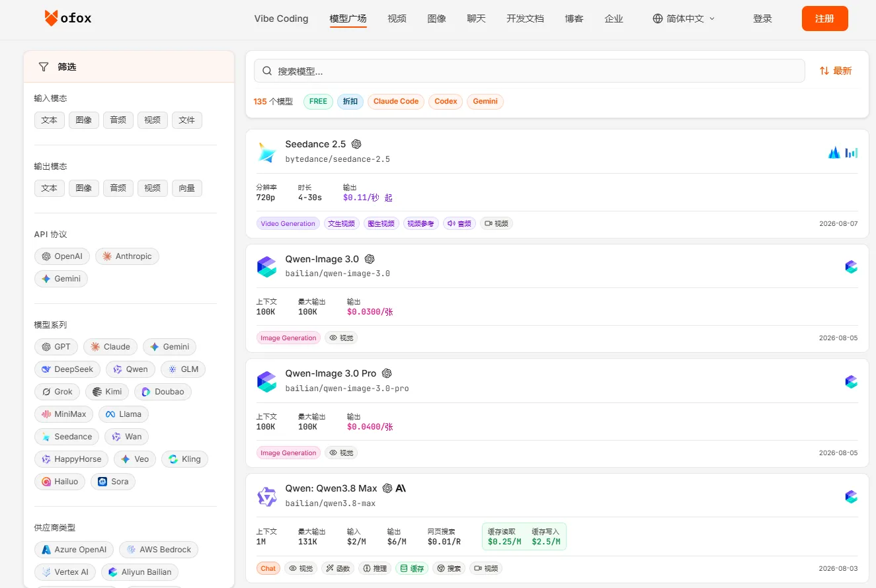Viewport: 876px width, 588px height.
Task: Filter by Gemini API protocol
Action: click(x=61, y=279)
